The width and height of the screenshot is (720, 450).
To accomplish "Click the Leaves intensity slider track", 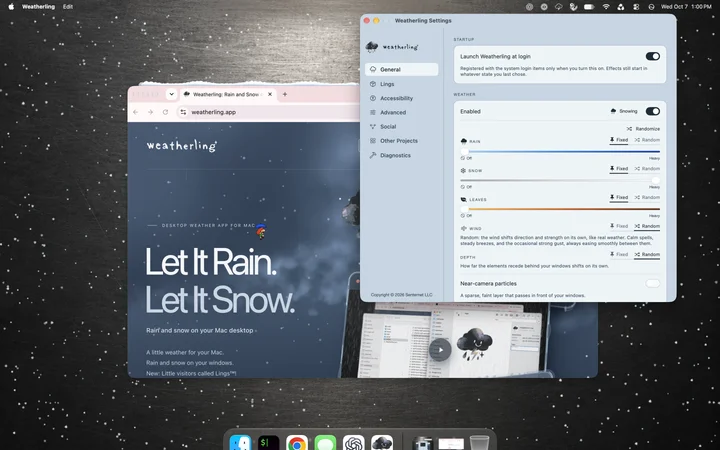I will tap(560, 209).
